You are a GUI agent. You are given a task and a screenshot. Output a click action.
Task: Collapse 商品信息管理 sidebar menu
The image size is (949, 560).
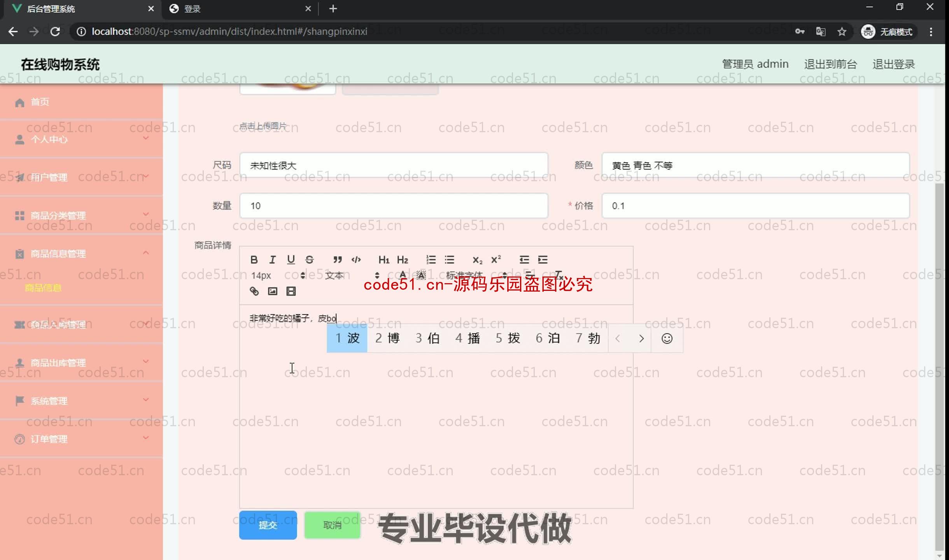pos(81,254)
